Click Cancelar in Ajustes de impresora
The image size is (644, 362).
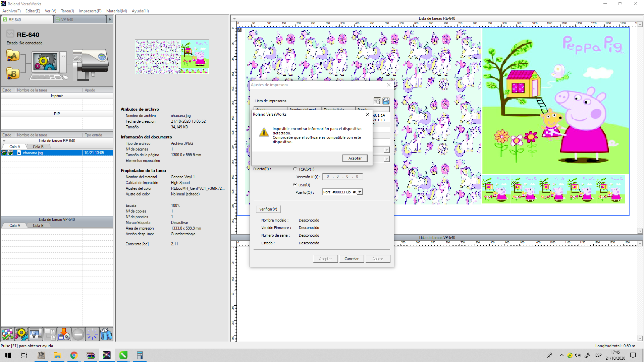(x=352, y=259)
